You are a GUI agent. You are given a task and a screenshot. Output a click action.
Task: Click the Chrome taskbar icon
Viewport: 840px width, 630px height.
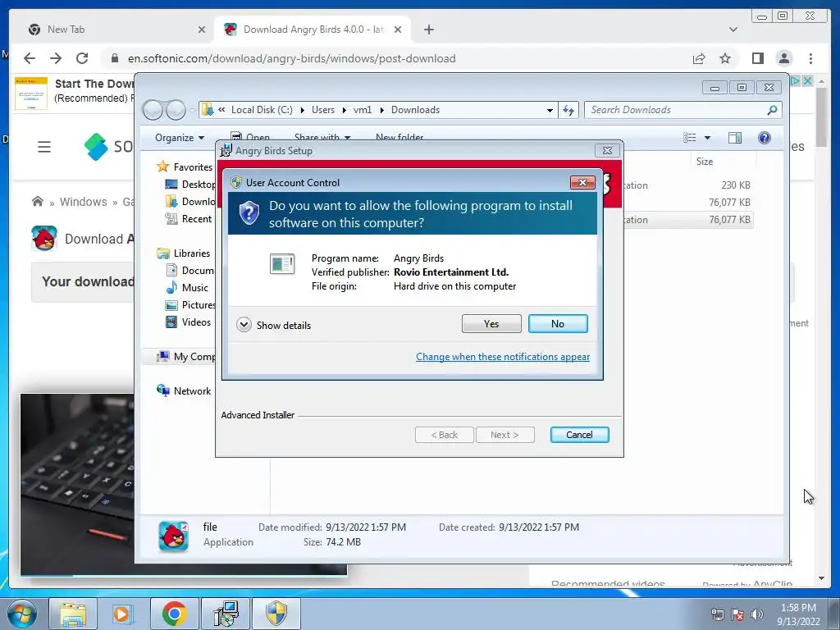click(174, 614)
